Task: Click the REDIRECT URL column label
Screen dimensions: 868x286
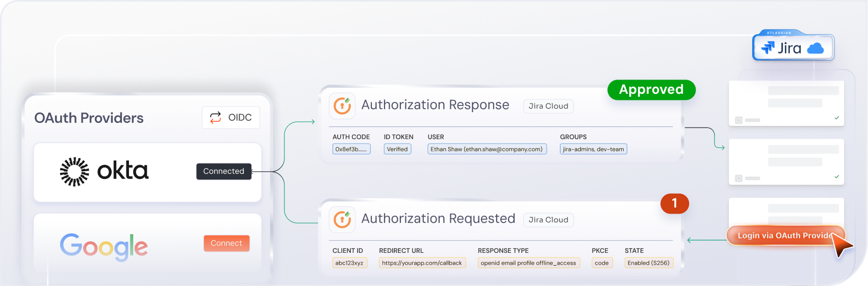Action: [401, 251]
